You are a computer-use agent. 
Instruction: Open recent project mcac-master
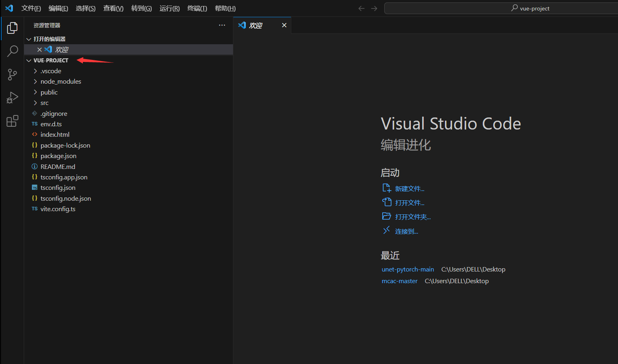click(400, 281)
